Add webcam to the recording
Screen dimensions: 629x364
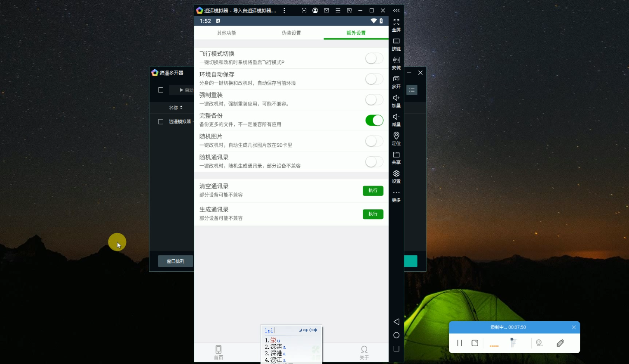tap(539, 343)
